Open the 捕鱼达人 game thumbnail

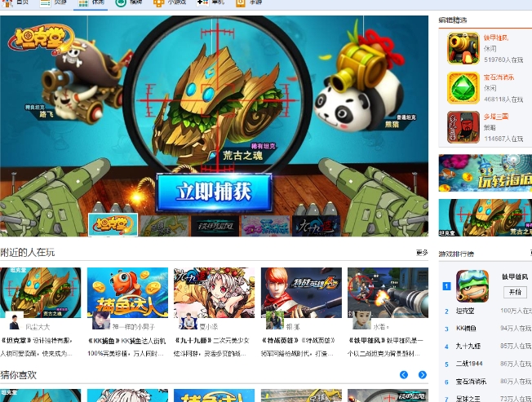pyautogui.click(x=127, y=291)
